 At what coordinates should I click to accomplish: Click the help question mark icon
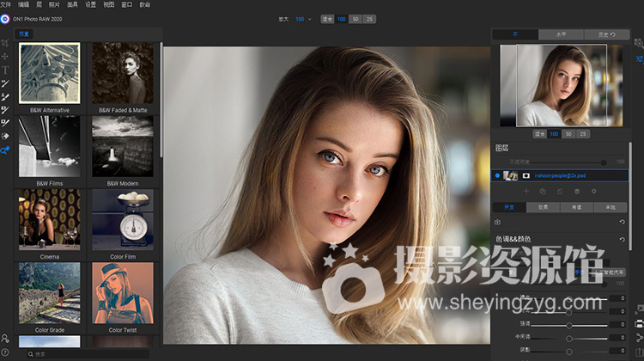tap(5, 353)
